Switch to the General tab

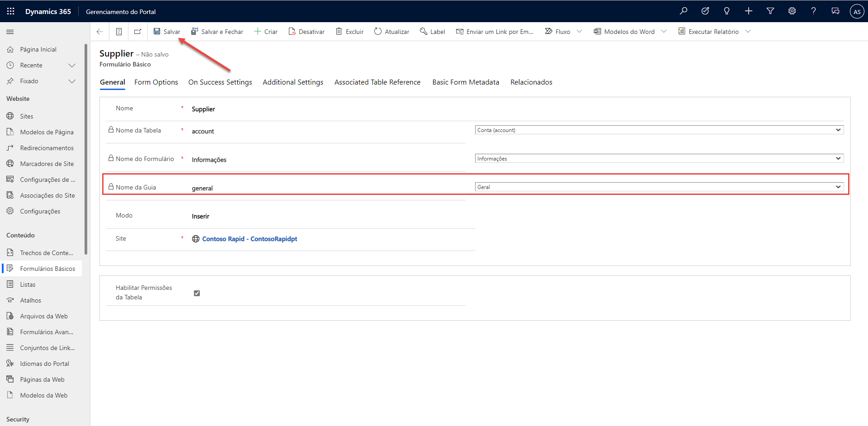(113, 82)
